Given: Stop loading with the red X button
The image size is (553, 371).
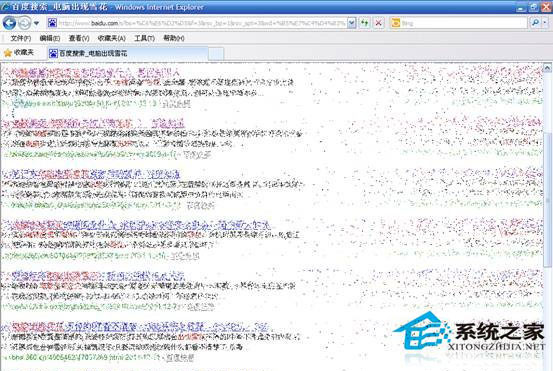Looking at the screenshot, I should click(x=378, y=23).
